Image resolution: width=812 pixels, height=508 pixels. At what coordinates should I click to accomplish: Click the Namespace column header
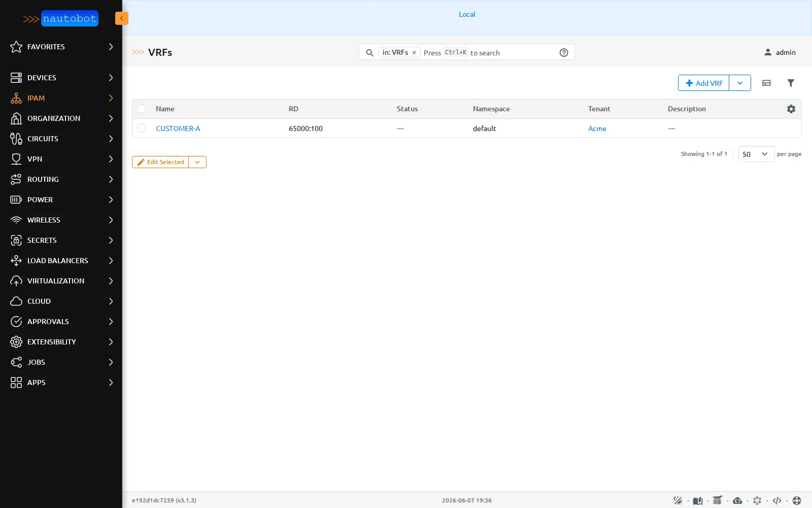[491, 109]
